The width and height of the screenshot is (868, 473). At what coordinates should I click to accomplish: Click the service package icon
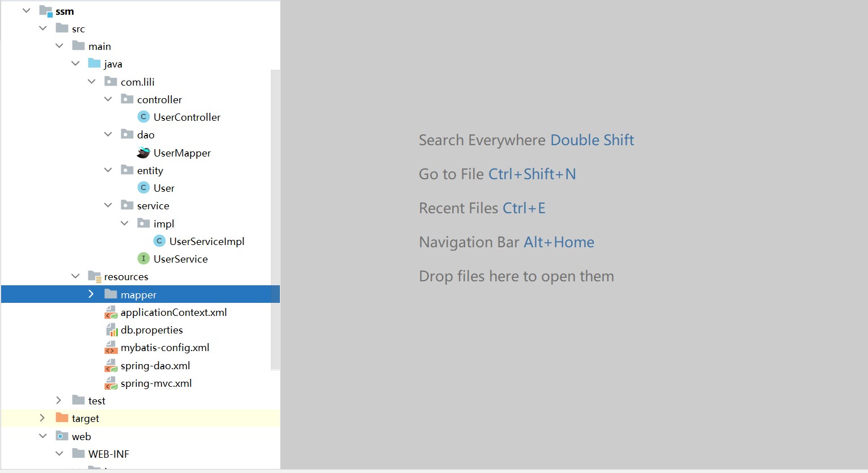point(127,205)
